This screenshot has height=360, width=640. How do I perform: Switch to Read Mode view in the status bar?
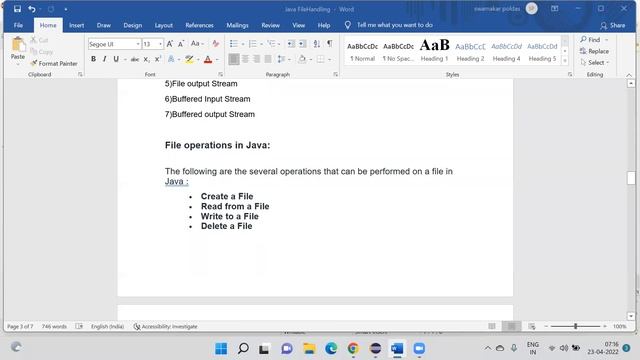[492, 326]
